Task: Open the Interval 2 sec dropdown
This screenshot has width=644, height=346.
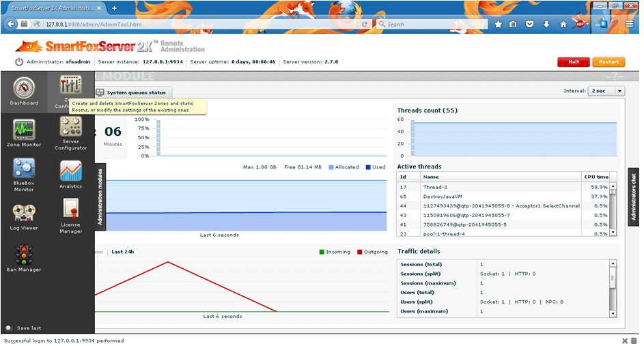Action: 606,91
